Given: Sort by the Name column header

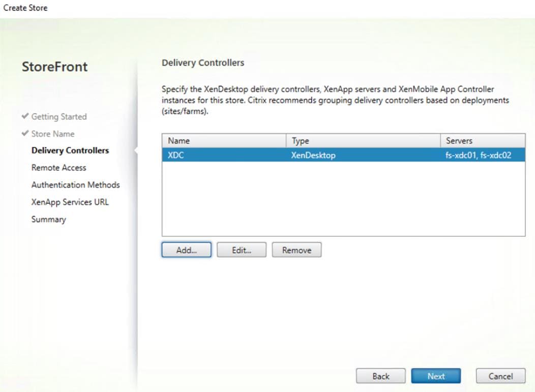Looking at the screenshot, I should tap(224, 140).
